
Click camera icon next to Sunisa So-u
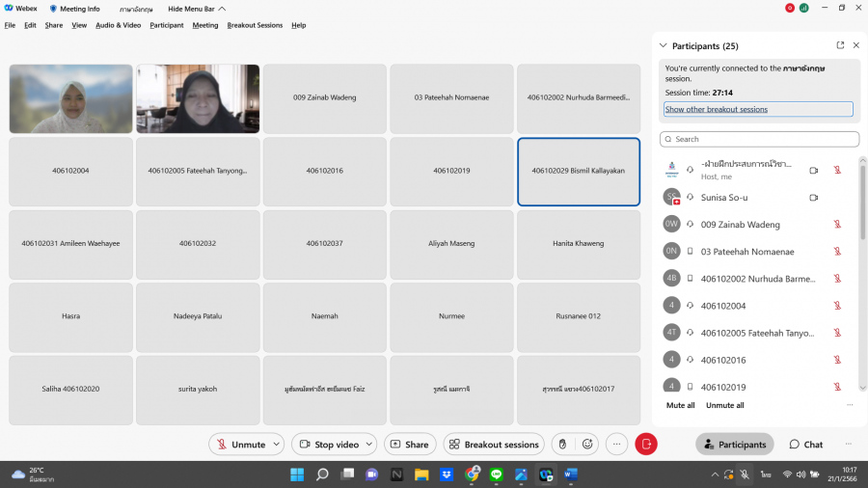pyautogui.click(x=813, y=198)
